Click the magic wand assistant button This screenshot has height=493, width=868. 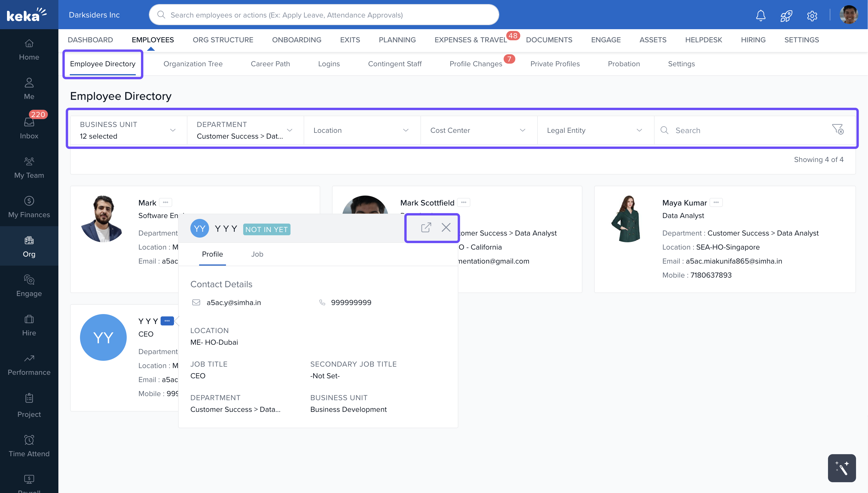tap(842, 468)
